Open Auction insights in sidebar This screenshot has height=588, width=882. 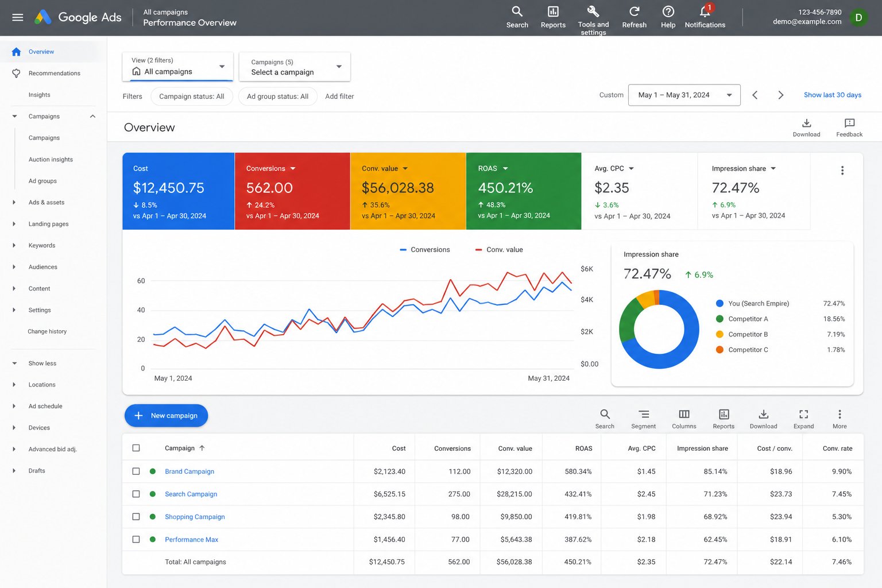click(51, 160)
